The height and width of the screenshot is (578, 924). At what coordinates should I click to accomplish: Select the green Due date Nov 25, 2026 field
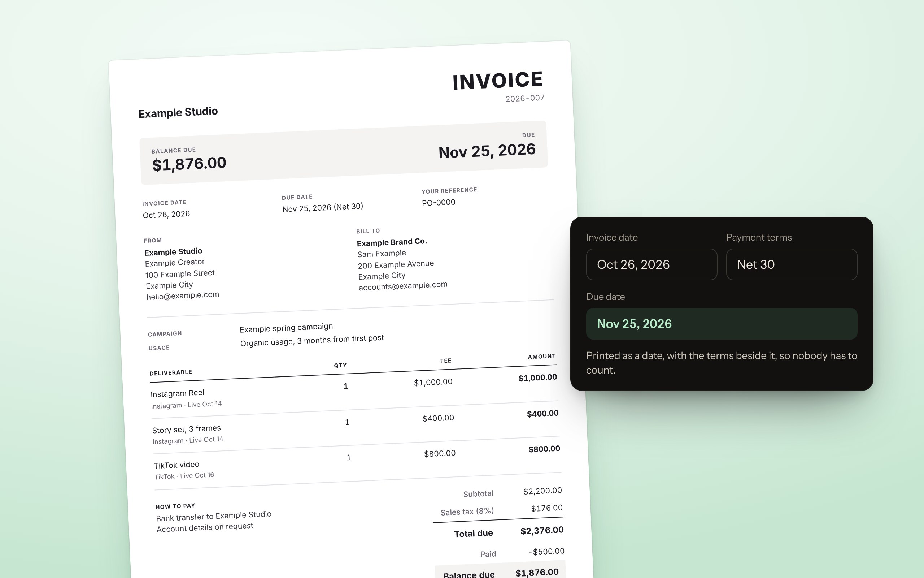click(722, 324)
